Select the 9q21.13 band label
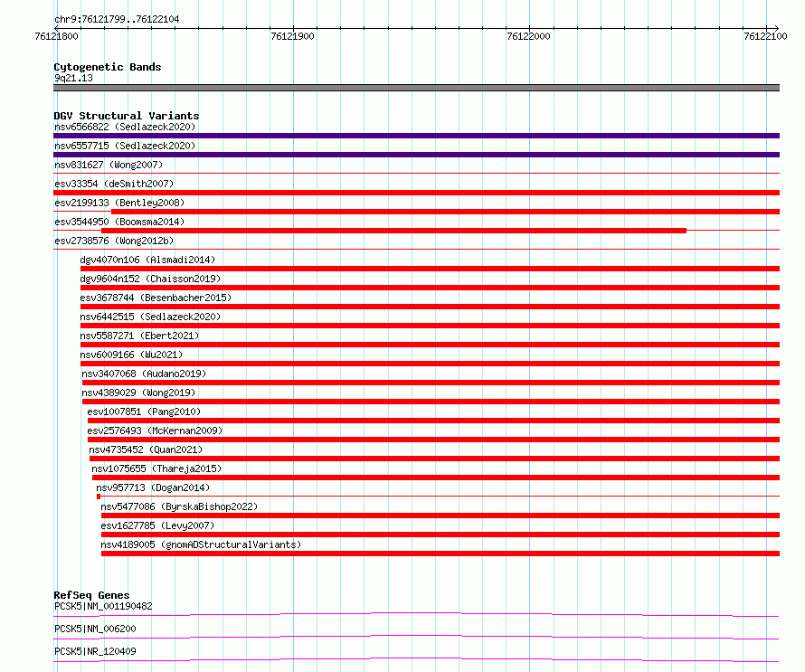This screenshot has width=805, height=672. (73, 78)
